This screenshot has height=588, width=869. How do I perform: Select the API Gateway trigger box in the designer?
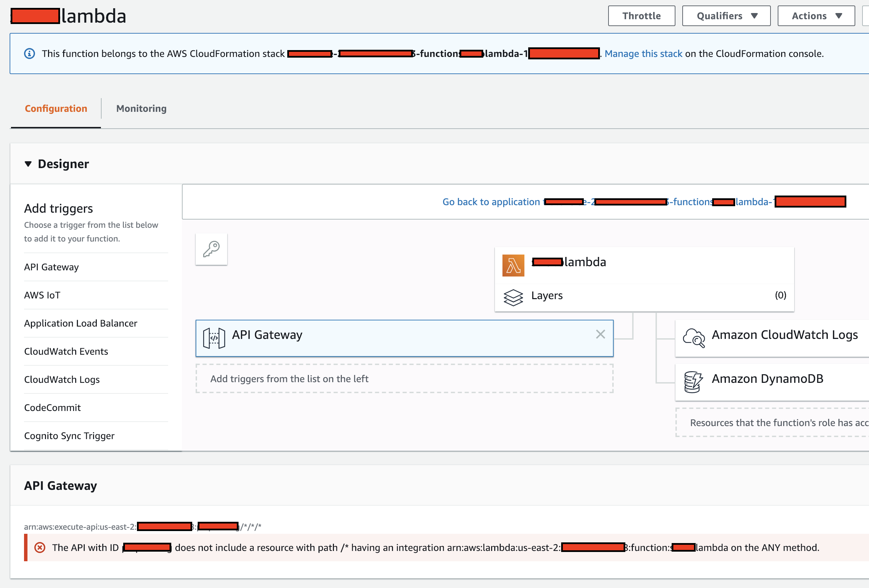(x=404, y=338)
